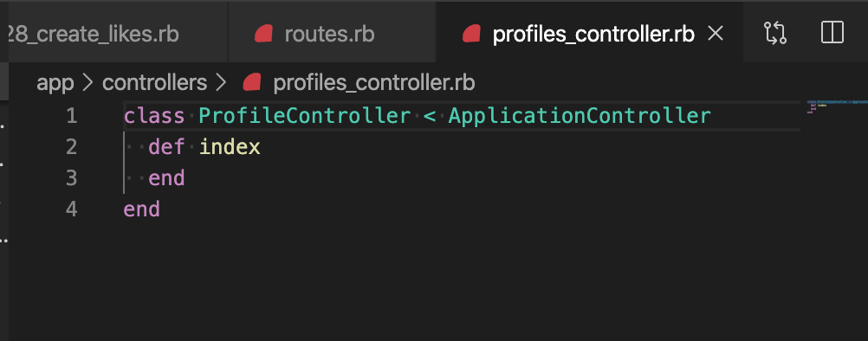Click line number 4 in gutter
Screen dimensions: 868x341
click(x=71, y=209)
